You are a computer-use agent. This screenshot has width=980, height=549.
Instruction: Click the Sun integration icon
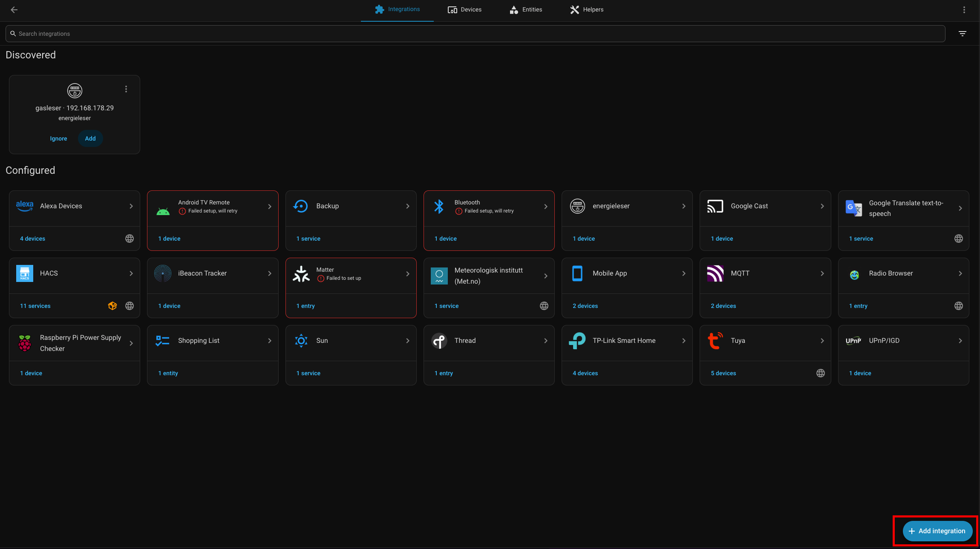click(x=301, y=341)
